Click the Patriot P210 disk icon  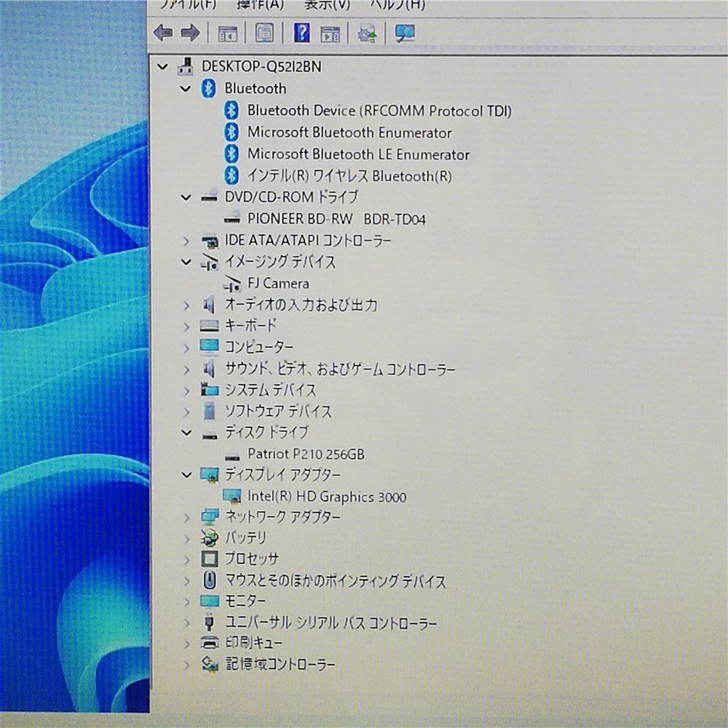(232, 456)
